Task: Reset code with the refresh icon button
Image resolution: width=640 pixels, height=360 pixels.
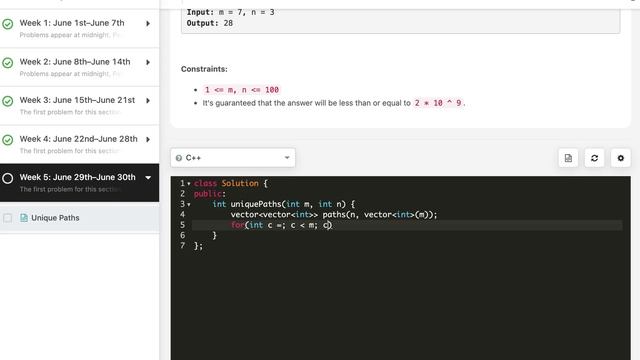Action: [594, 158]
